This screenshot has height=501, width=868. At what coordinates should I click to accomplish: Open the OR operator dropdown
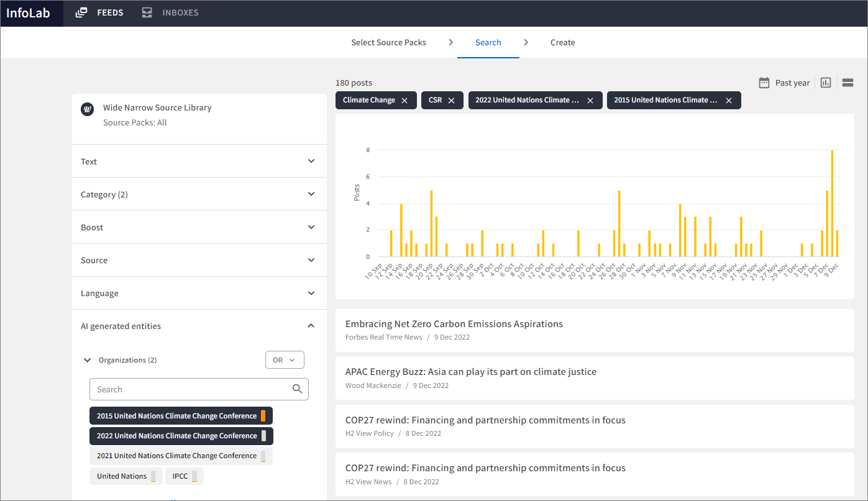(x=284, y=360)
